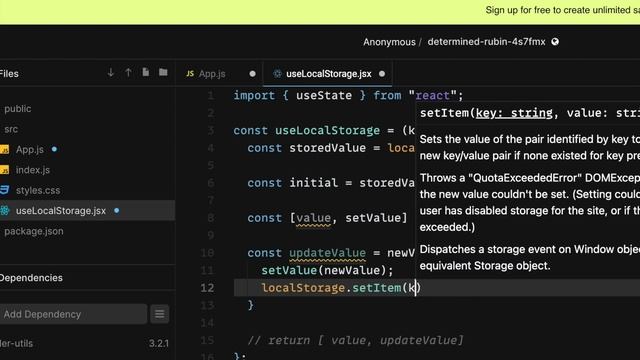Click the React icon beside useLocalStorage.jsx in tree
The height and width of the screenshot is (360, 640).
point(4,211)
